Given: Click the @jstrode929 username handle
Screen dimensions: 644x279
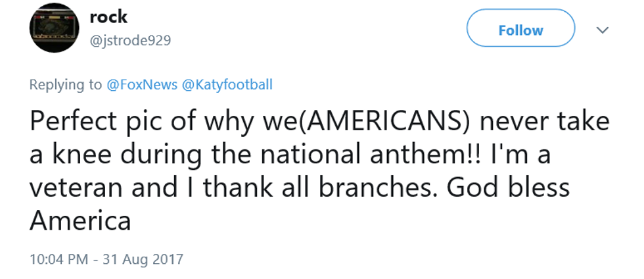Looking at the screenshot, I should [130, 41].
